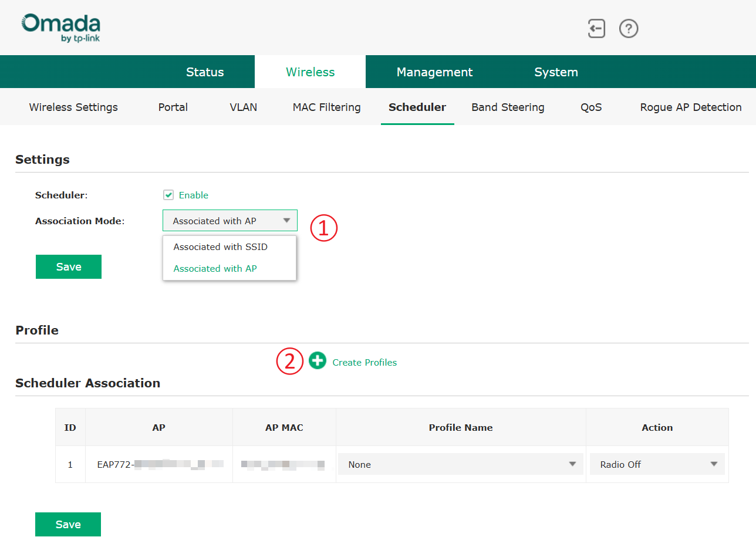This screenshot has height=547, width=756.
Task: Click the Save button under Association Mode
Action: pyautogui.click(x=69, y=266)
